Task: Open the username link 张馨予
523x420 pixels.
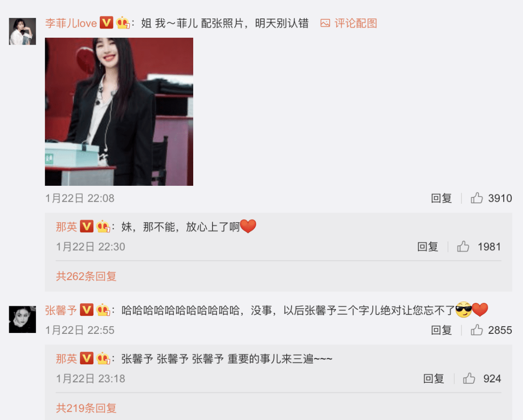Action: point(61,310)
